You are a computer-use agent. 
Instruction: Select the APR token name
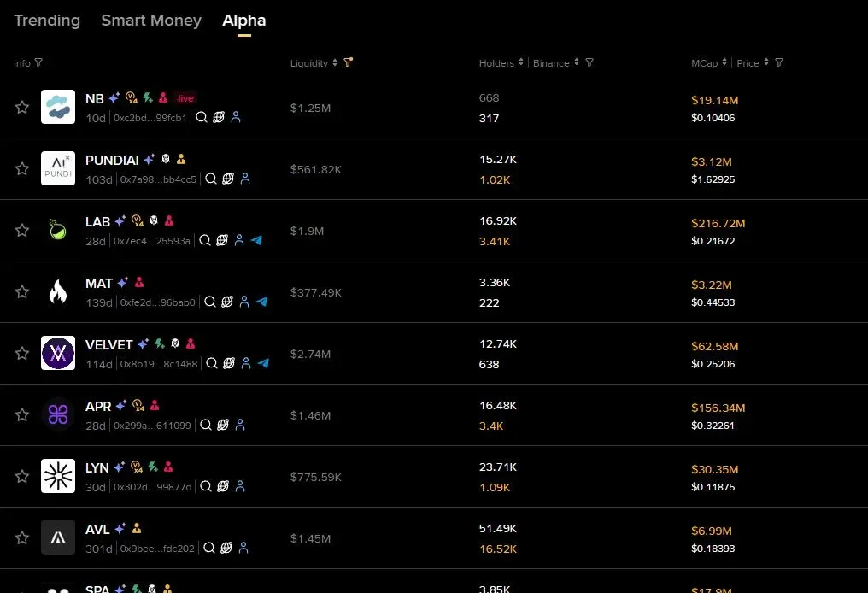point(98,406)
